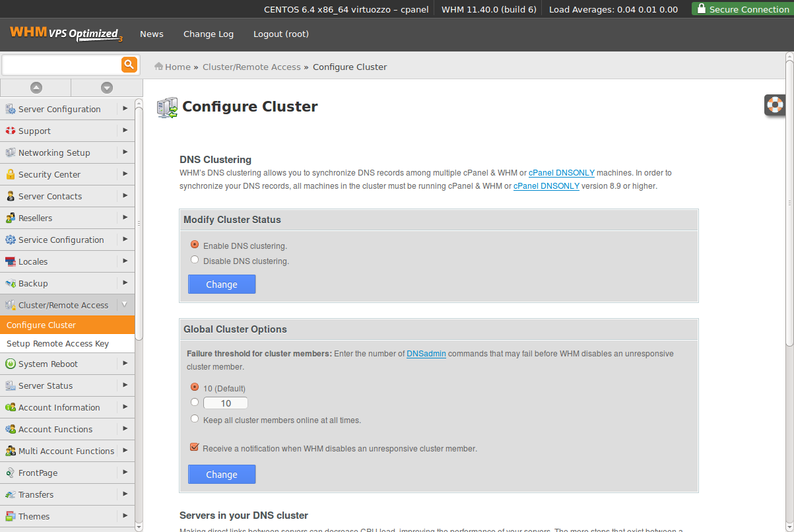Open the Change Log menu item
794x532 pixels.
pyautogui.click(x=209, y=34)
